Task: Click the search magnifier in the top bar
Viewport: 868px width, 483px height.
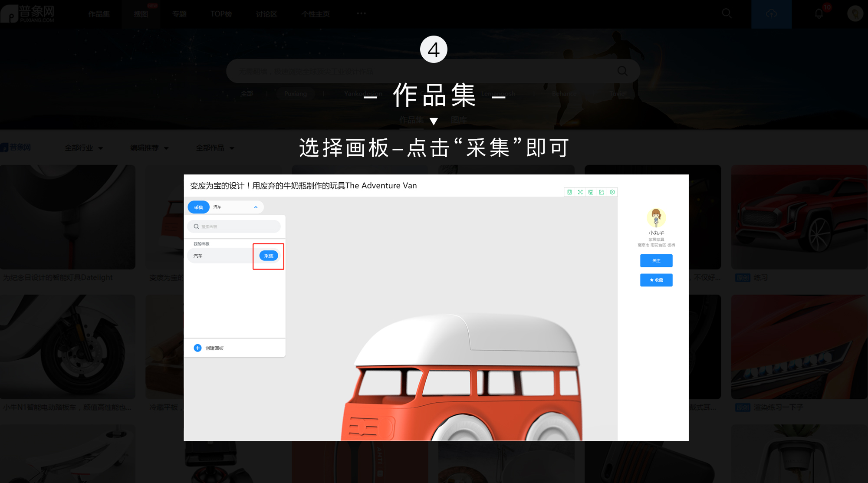Action: [727, 13]
